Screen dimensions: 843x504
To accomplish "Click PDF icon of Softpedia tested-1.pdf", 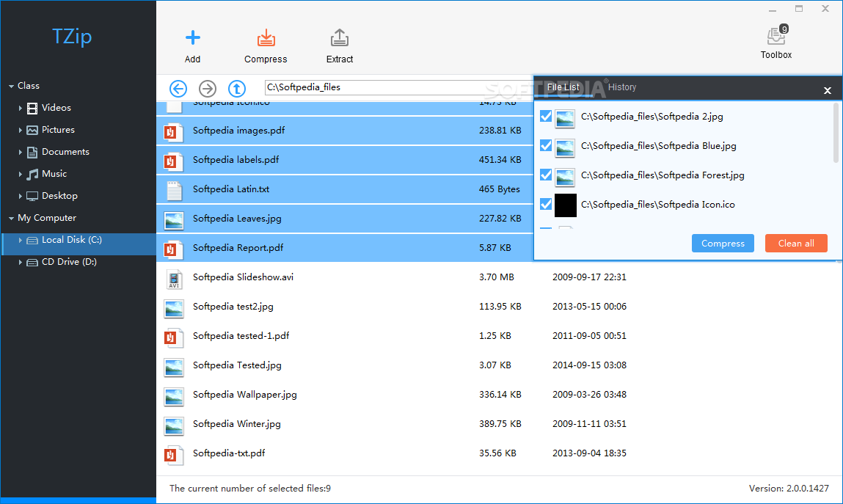I will [x=174, y=337].
